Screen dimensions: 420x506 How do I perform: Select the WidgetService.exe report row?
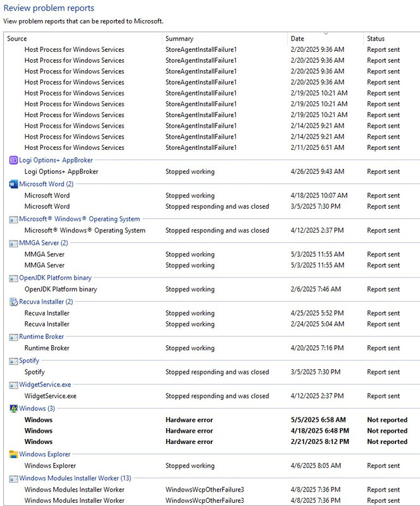pyautogui.click(x=212, y=396)
